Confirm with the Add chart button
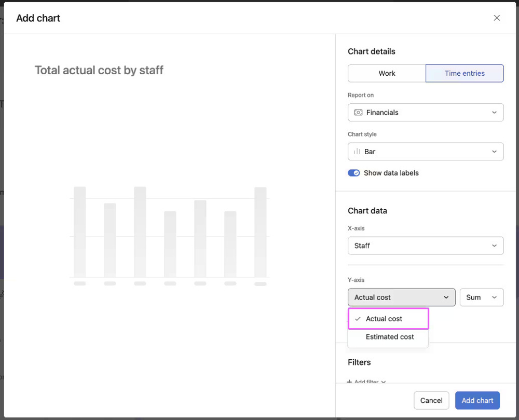519x420 pixels. [x=477, y=400]
